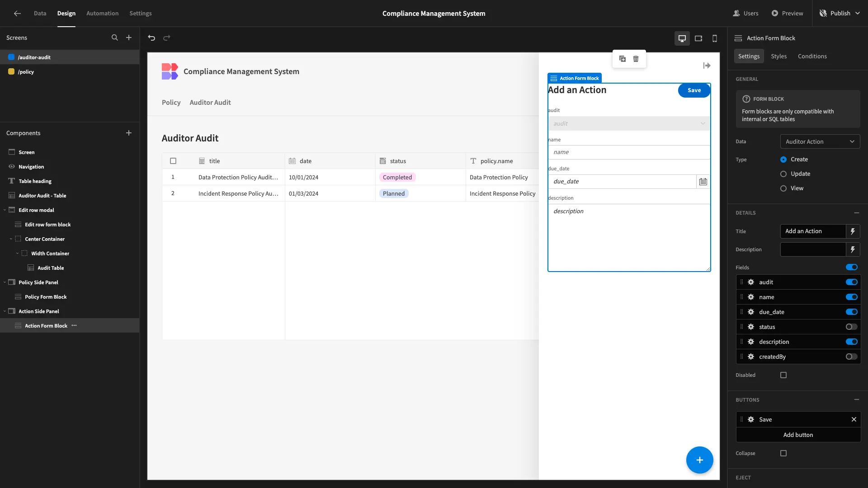Viewport: 868px width, 488px height.
Task: Click the redo arrow icon
Action: click(167, 38)
